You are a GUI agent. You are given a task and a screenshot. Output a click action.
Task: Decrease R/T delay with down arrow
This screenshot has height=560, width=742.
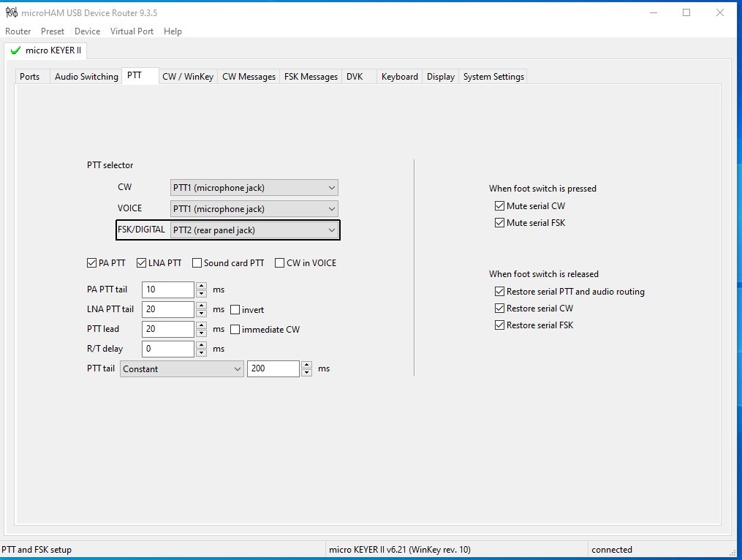pyautogui.click(x=202, y=352)
